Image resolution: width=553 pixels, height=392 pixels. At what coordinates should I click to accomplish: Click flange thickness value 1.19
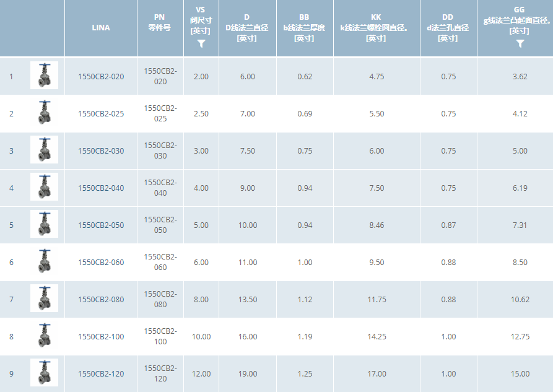click(x=305, y=337)
